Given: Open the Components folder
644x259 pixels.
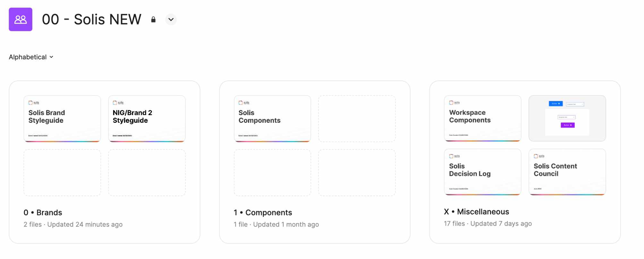Looking at the screenshot, I should [263, 213].
